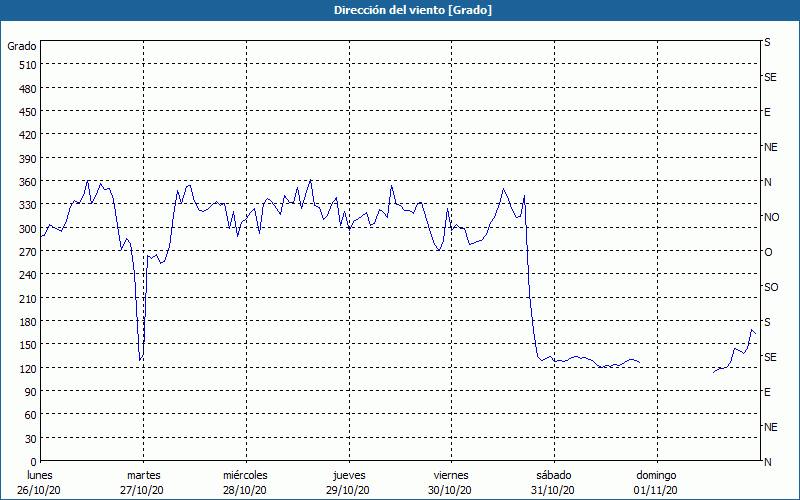Select the 29/10/20 date label
This screenshot has width=800, height=500.
[x=348, y=490]
